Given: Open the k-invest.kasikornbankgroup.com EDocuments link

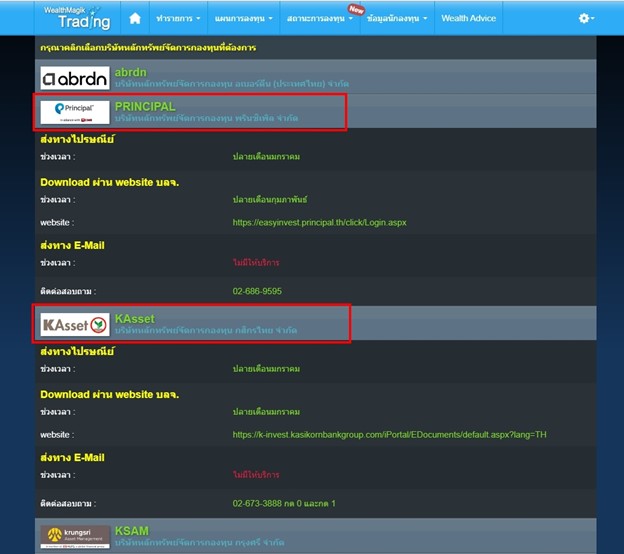Looking at the screenshot, I should (x=389, y=435).
